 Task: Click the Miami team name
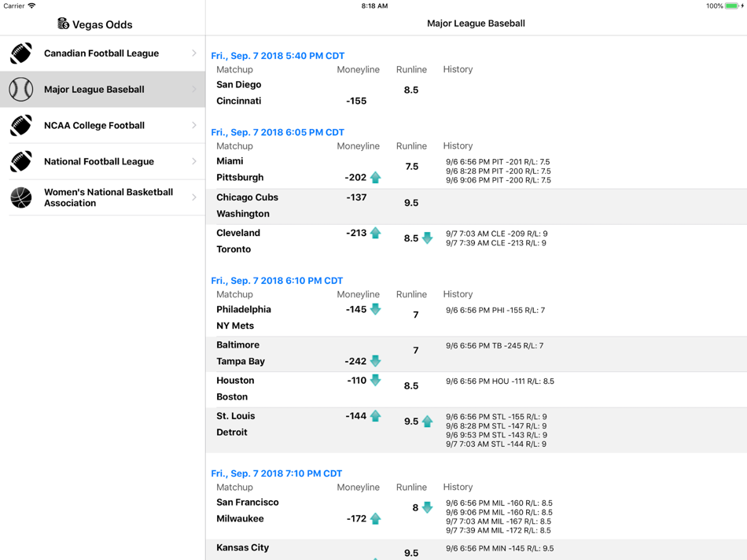pyautogui.click(x=230, y=161)
